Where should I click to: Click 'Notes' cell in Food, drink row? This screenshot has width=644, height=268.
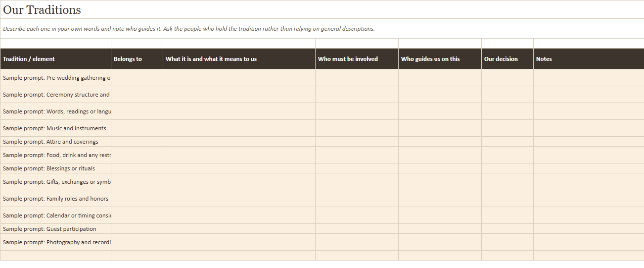point(589,155)
